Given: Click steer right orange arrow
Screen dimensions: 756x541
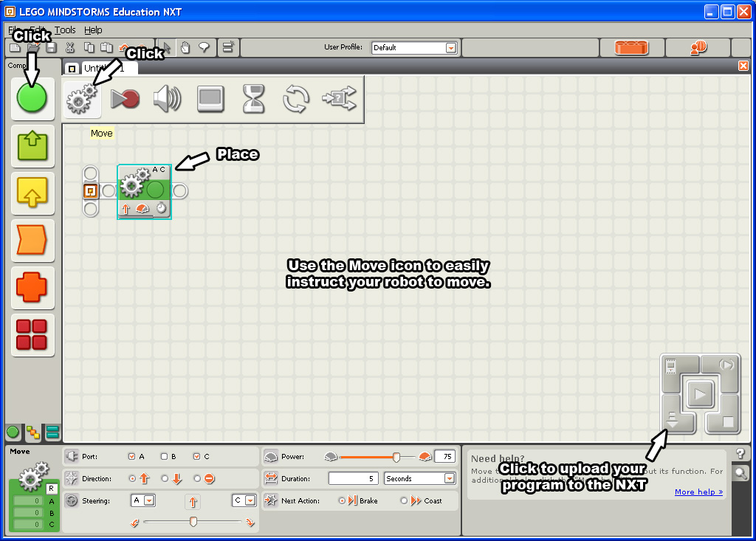Looking at the screenshot, I should click(250, 523).
